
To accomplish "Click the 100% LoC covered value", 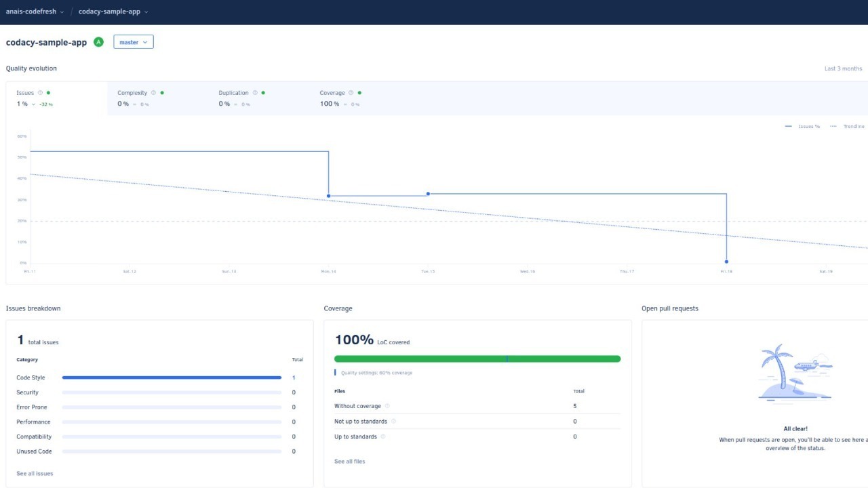I will click(x=372, y=340).
